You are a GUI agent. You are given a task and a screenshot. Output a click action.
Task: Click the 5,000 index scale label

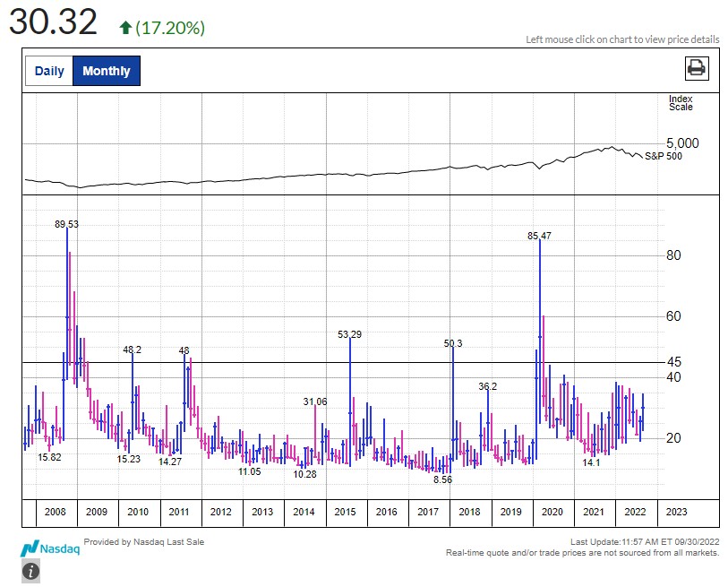point(682,143)
